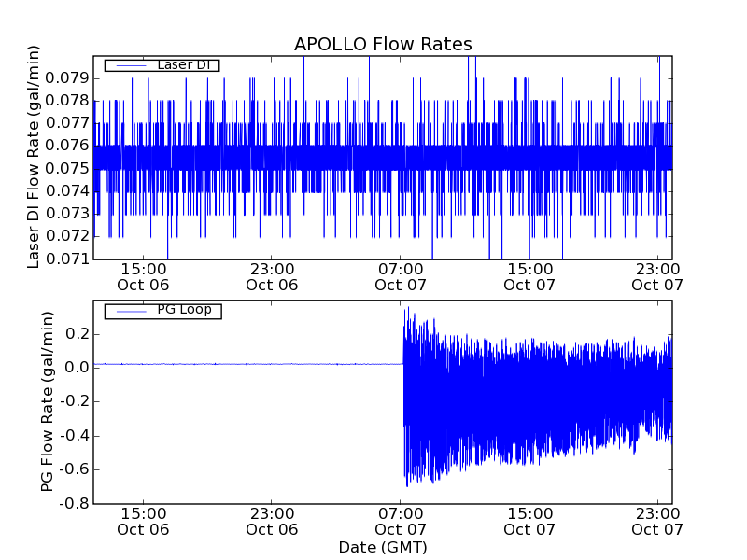
Task: Click the 0.2 tick on PG Flow axis
Action: (x=78, y=334)
